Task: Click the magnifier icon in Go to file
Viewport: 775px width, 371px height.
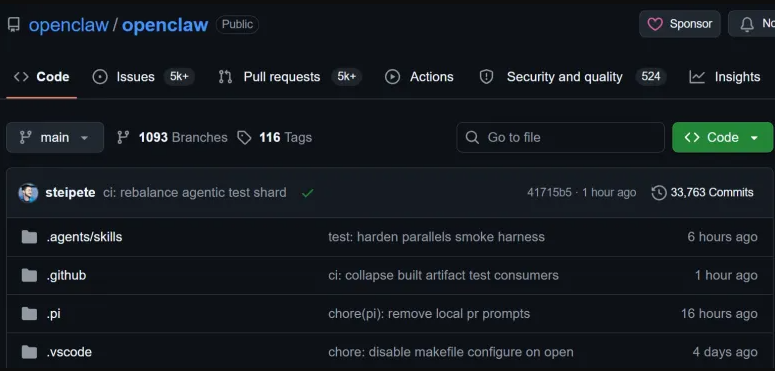Action: tap(472, 137)
